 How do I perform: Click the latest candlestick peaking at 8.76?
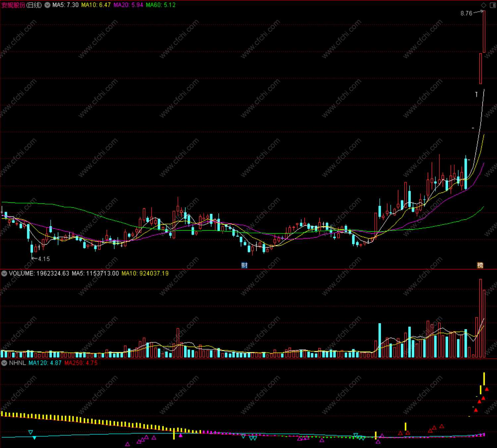click(484, 31)
